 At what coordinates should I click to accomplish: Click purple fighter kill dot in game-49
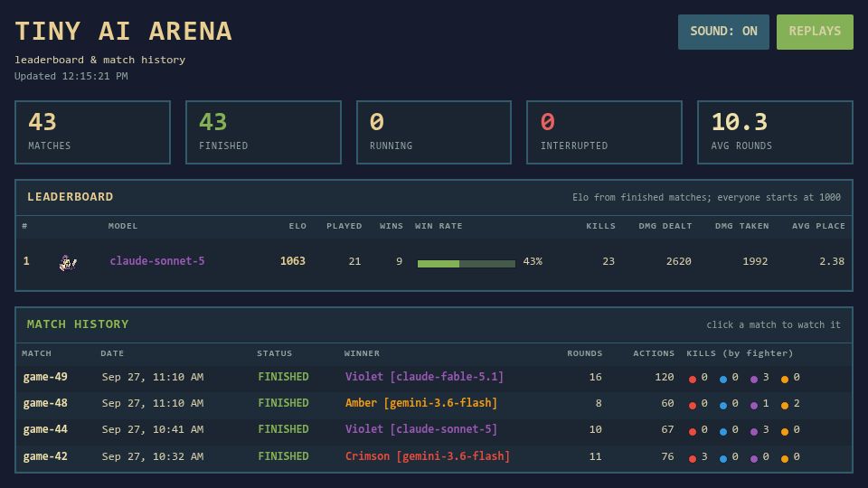[x=754, y=380]
